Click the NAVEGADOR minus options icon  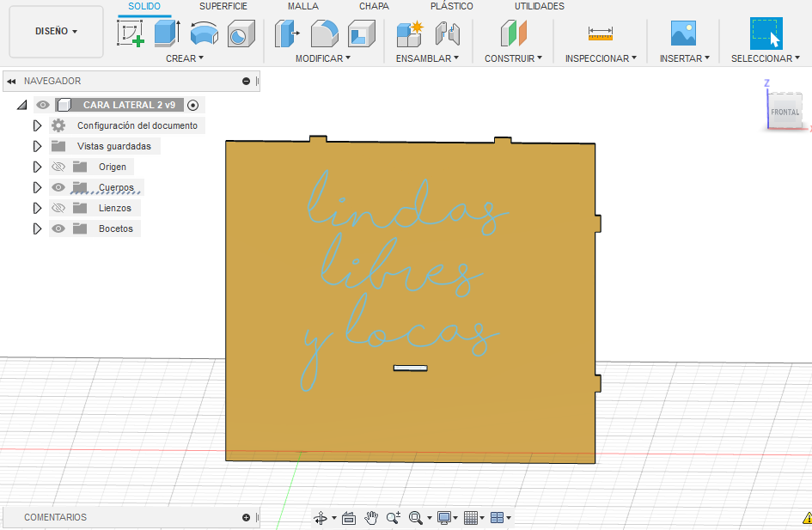[x=246, y=82]
